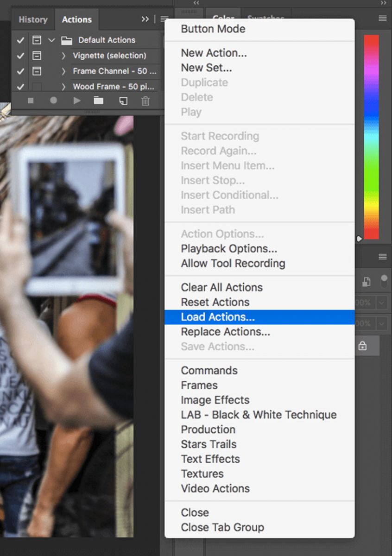This screenshot has width=392, height=556.
Task: Switch the layer filtering toggle
Action: point(384,281)
